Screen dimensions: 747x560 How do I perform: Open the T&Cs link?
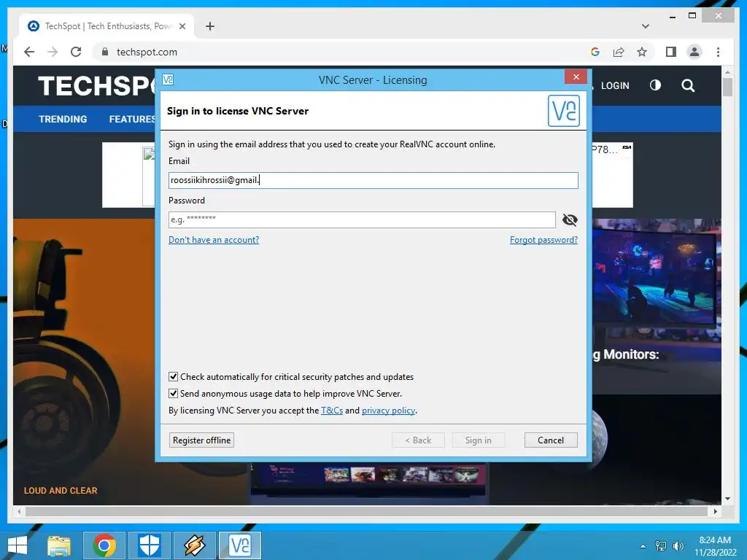(x=332, y=410)
